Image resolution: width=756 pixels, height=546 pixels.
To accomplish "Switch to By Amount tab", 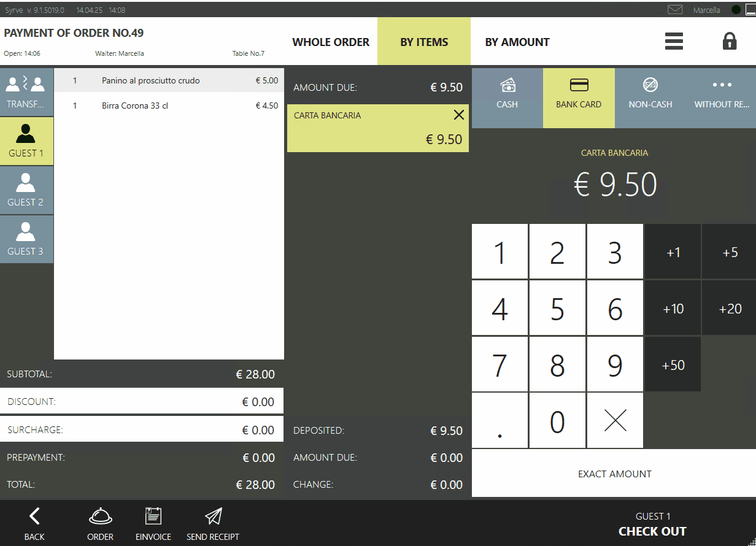I will pos(517,42).
